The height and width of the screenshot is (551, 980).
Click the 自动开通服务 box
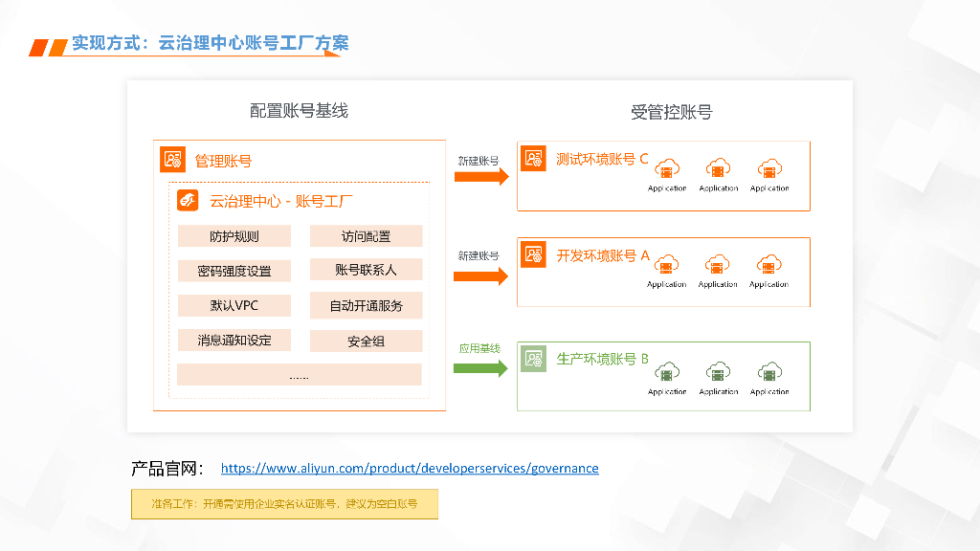[367, 305]
